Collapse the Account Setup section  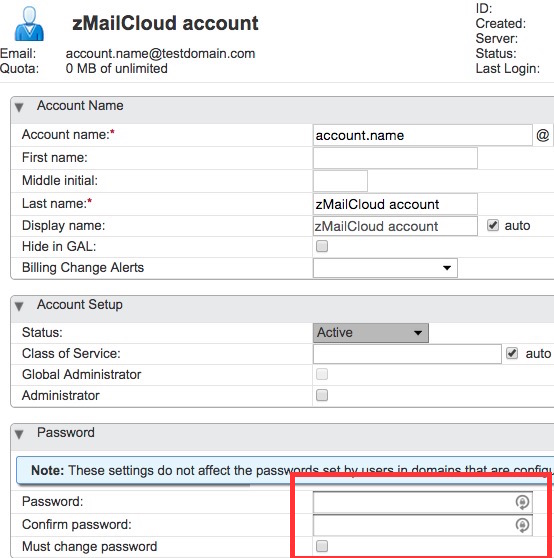pyautogui.click(x=19, y=306)
